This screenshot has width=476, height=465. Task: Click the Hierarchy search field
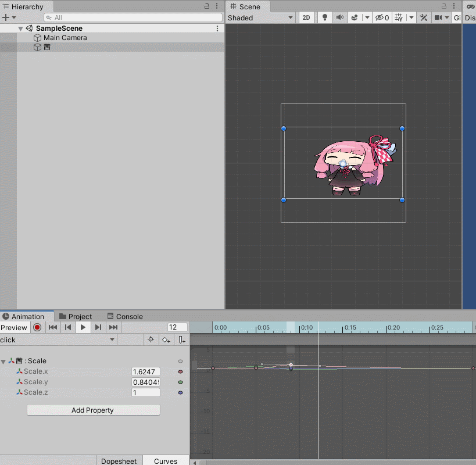[133, 17]
